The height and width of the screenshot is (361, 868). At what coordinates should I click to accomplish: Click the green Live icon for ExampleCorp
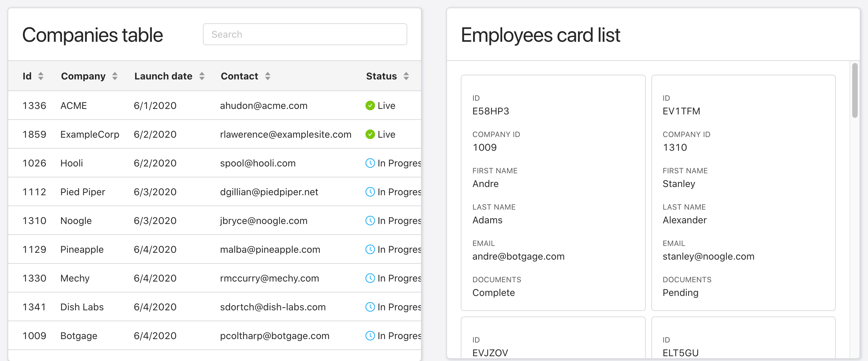(370, 134)
